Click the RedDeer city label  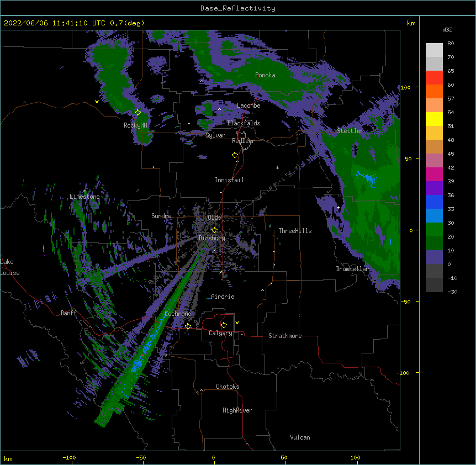click(x=243, y=141)
